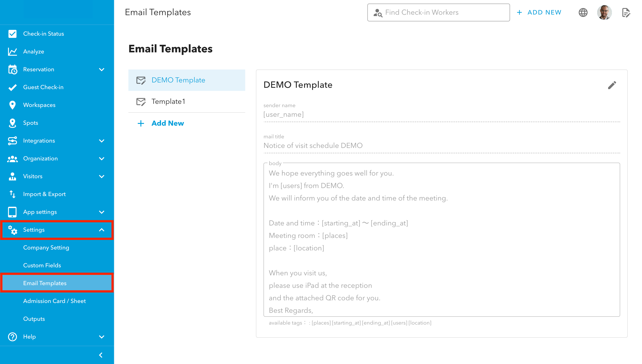642x364 pixels.
Task: Click the Guest Check-in checkmark icon
Action: [12, 87]
